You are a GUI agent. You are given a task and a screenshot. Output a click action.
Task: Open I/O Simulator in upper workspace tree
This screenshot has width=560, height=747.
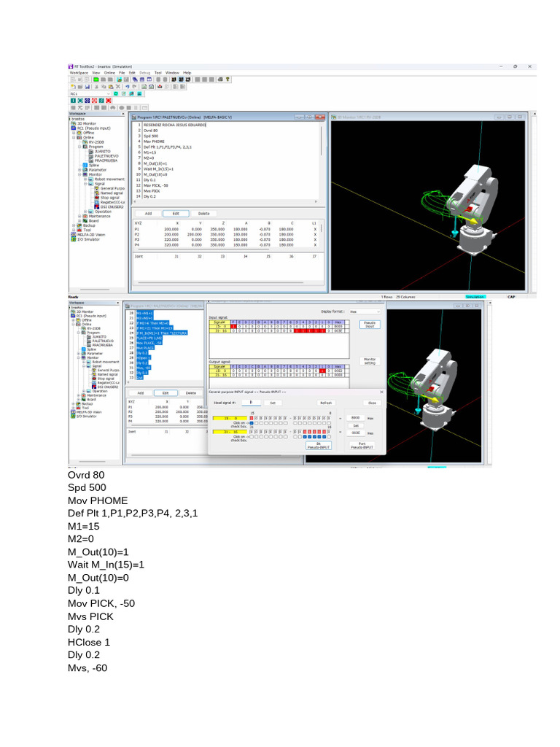[85, 239]
